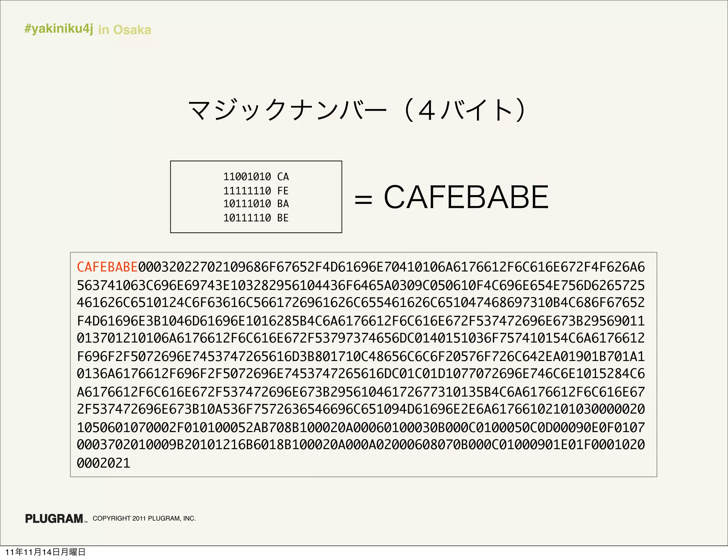728x560 pixels.
Task: Click the hex line starting with 2F537472696E
Action: tap(360, 409)
